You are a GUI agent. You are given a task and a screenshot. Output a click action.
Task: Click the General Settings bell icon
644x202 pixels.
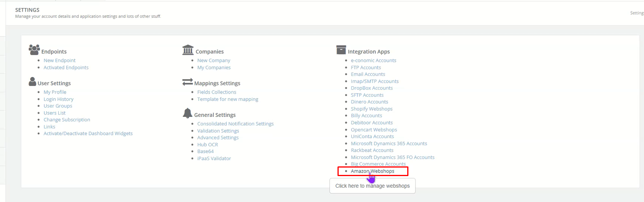click(188, 113)
